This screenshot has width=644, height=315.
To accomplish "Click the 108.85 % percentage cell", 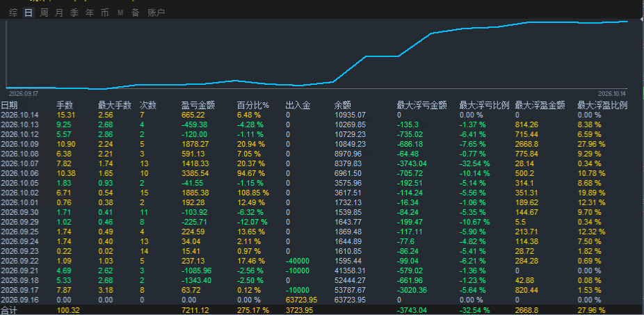I will [x=253, y=193].
